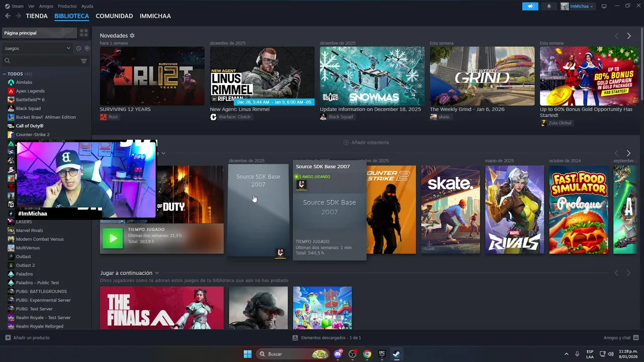The image size is (644, 362).
Task: Show hidden system tray icons
Action: coord(566,354)
